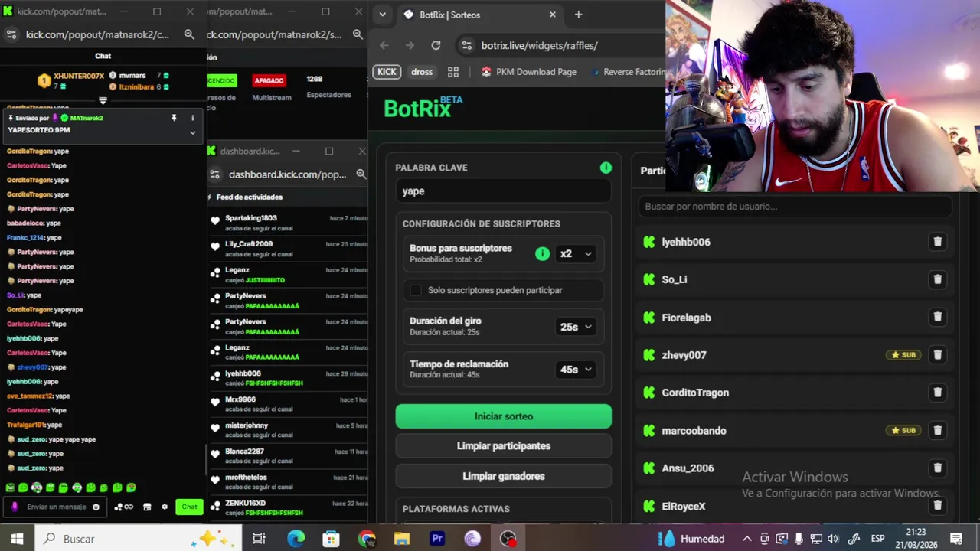This screenshot has width=980, height=551.
Task: Click Buscar por nombre de usuario field
Action: (795, 206)
